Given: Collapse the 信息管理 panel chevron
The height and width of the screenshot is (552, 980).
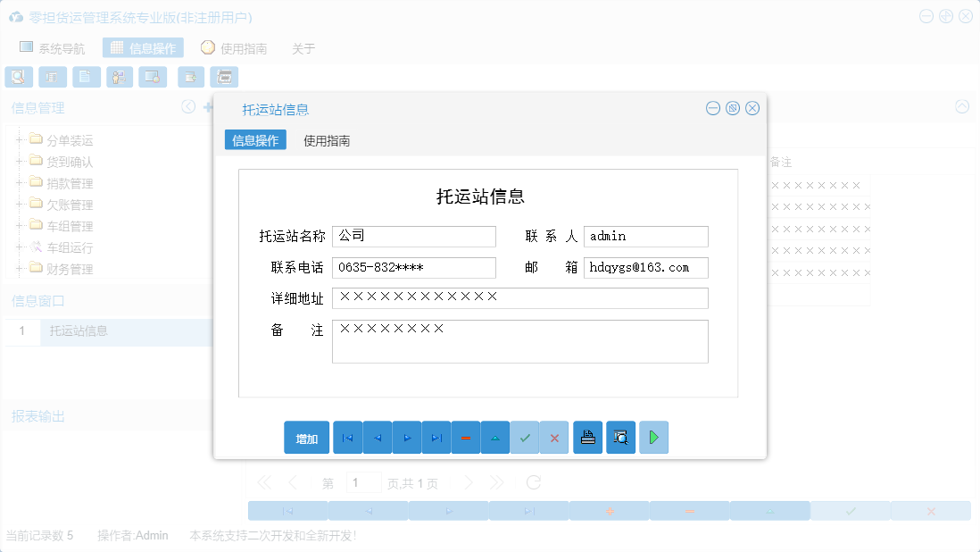Looking at the screenshot, I should click(187, 106).
